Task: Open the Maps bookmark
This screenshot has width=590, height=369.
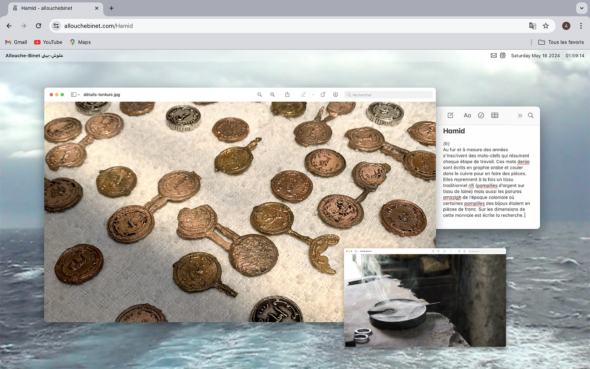Action: pyautogui.click(x=80, y=42)
